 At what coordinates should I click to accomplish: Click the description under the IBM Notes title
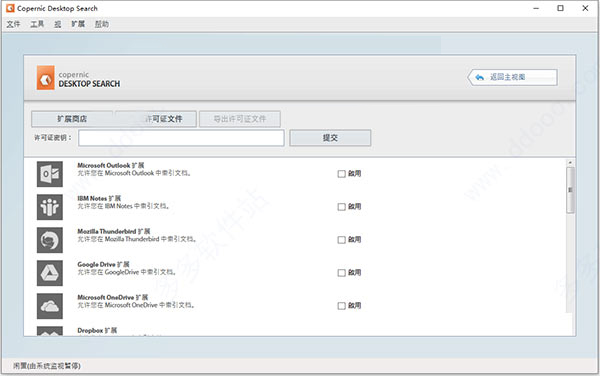pyautogui.click(x=123, y=206)
